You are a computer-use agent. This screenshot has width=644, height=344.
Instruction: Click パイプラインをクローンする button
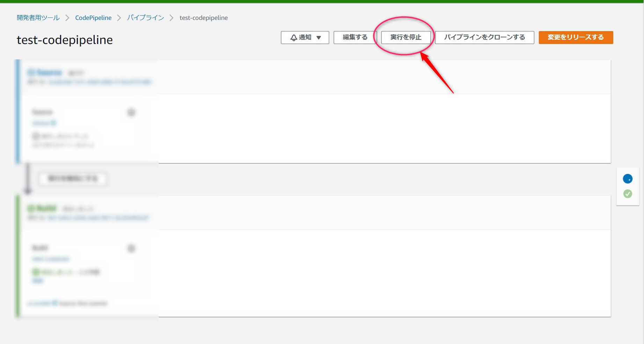pyautogui.click(x=484, y=37)
